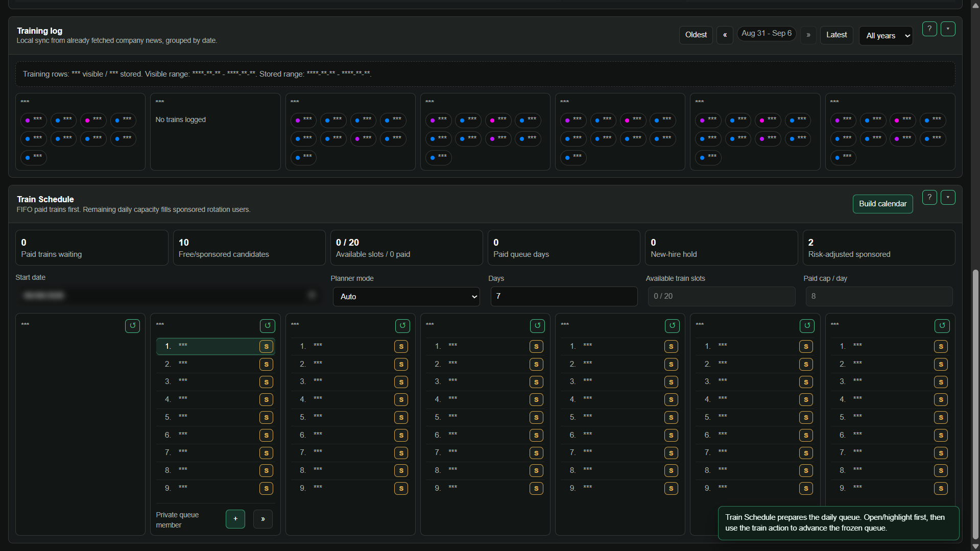The width and height of the screenshot is (980, 551).
Task: Open the All years dropdown
Action: 886,36
